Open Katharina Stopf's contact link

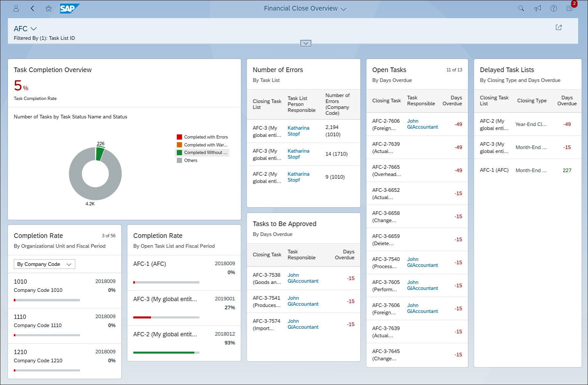[298, 131]
